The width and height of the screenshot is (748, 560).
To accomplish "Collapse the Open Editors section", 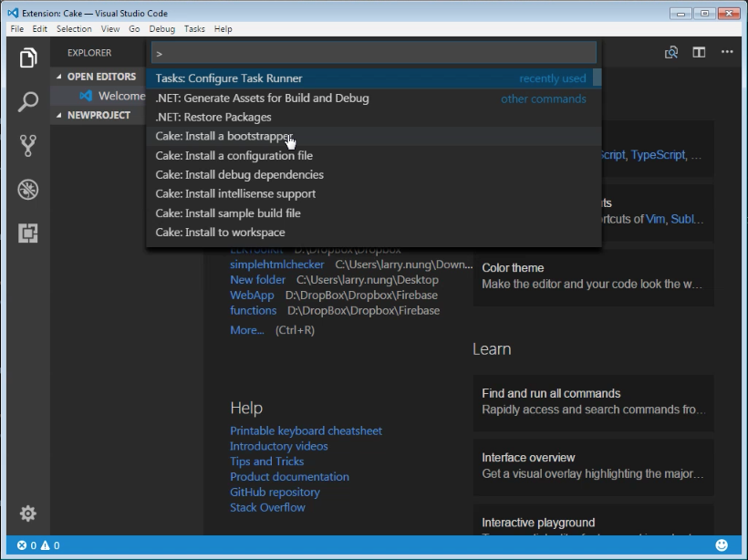I will [x=58, y=77].
